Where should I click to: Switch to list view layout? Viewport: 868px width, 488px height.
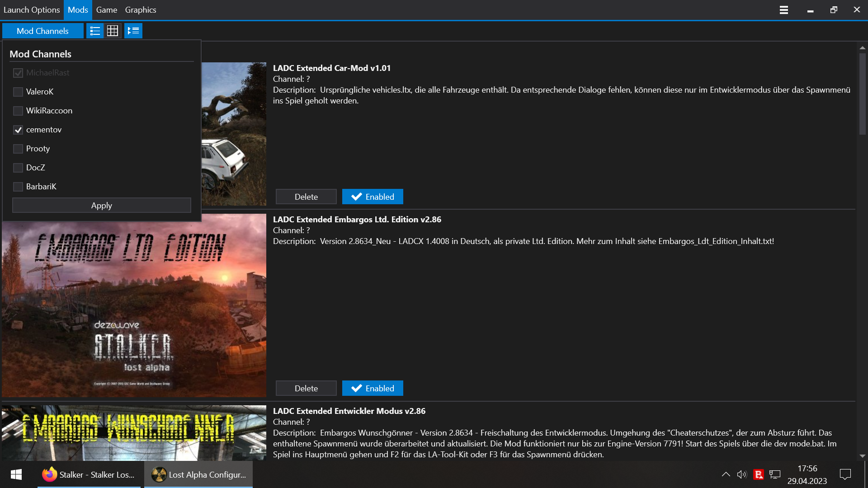pos(95,31)
